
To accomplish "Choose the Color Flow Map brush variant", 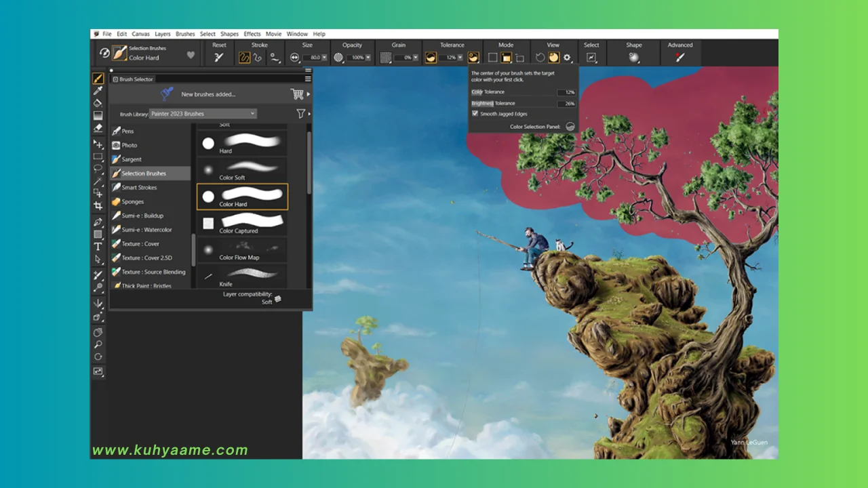I will (x=242, y=249).
